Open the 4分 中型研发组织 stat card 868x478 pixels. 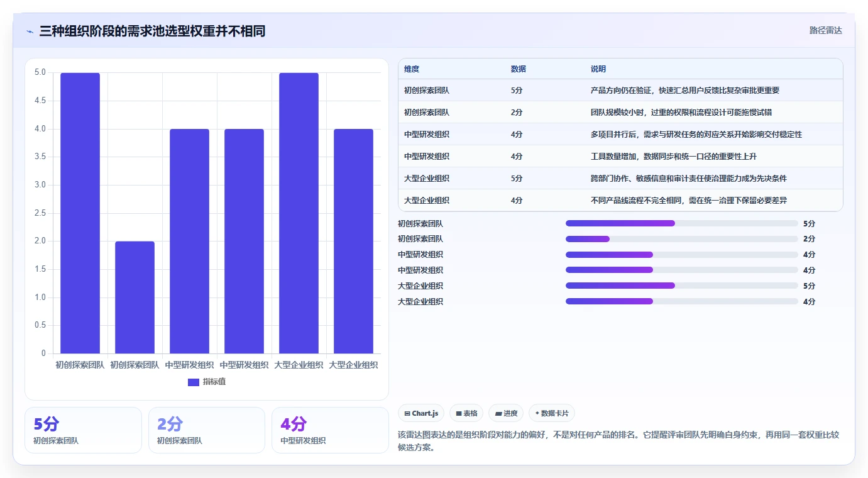[330, 430]
